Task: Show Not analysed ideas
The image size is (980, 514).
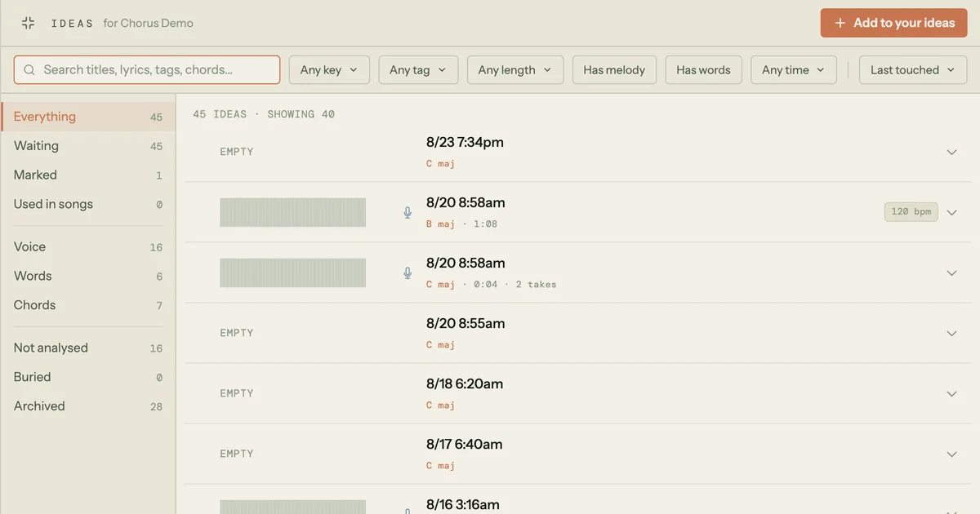Action: tap(87, 348)
